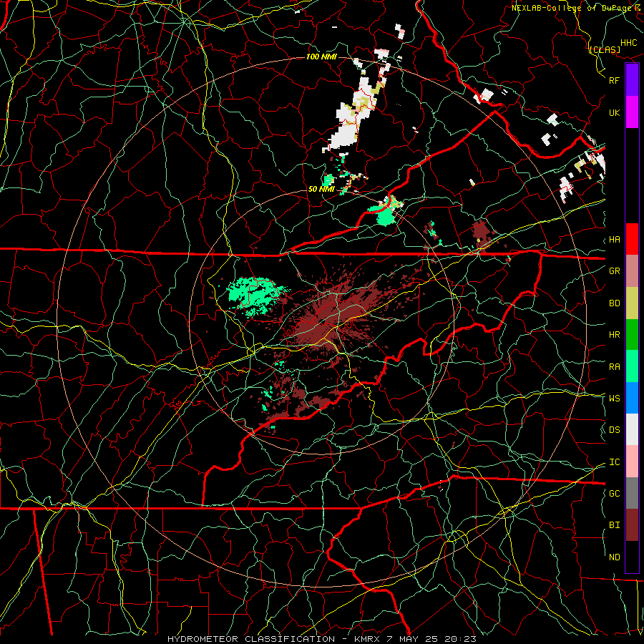Click the Hydrometeor Classification KMRX title caption
This screenshot has width=644, height=644.
322,639
